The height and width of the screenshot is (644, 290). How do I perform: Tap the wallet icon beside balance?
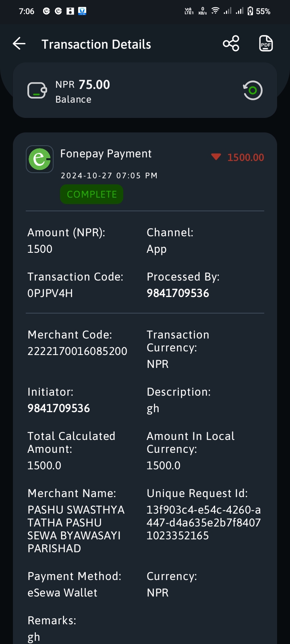37,90
